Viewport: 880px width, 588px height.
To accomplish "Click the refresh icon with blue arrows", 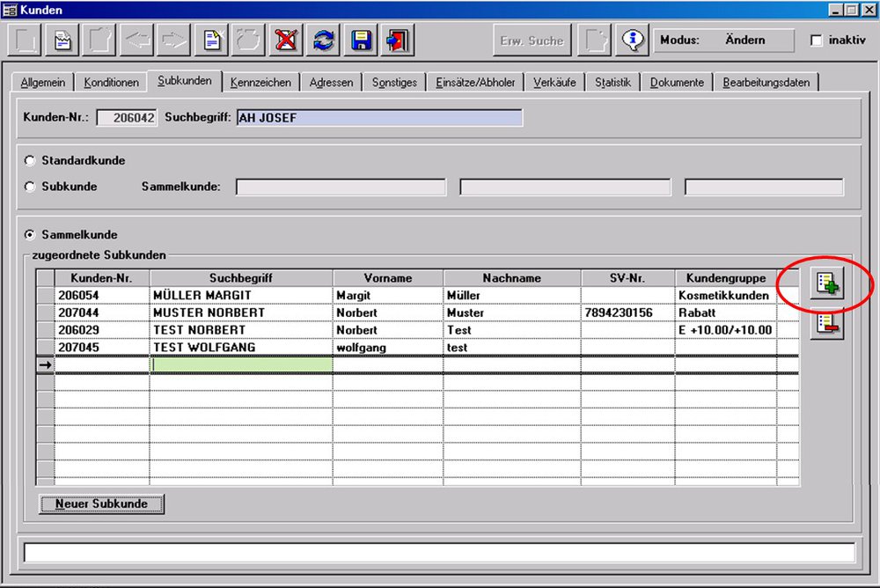I will (x=324, y=40).
